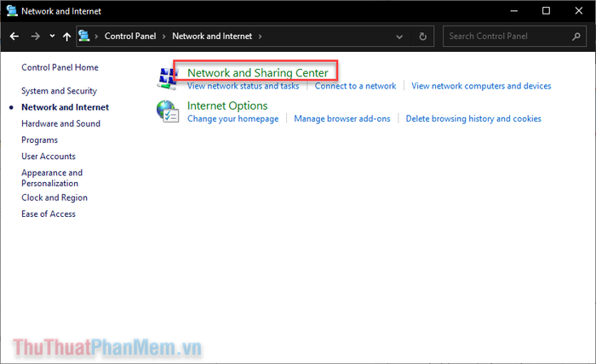Go up one level with up arrow

pyautogui.click(x=67, y=37)
